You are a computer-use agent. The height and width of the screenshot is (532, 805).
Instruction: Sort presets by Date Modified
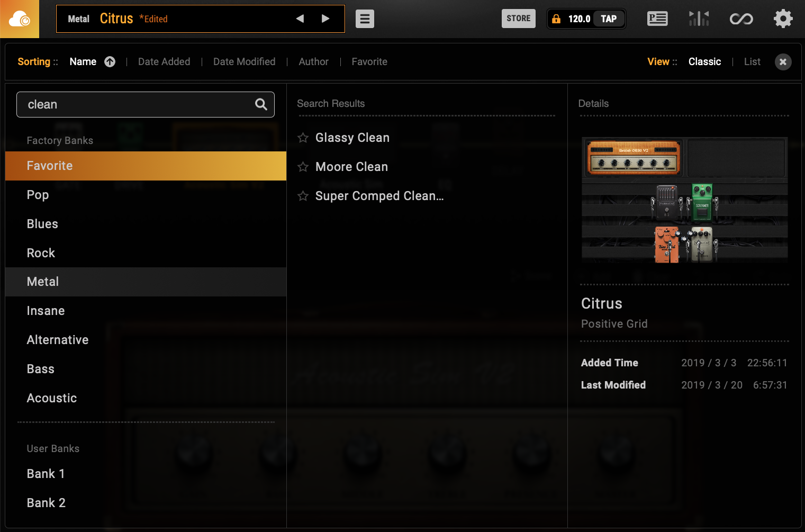(245, 62)
